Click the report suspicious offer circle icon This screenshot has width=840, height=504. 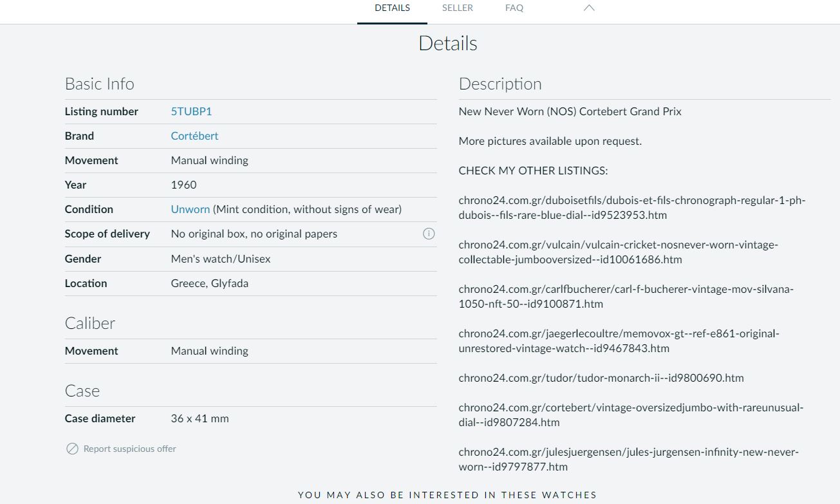click(72, 449)
